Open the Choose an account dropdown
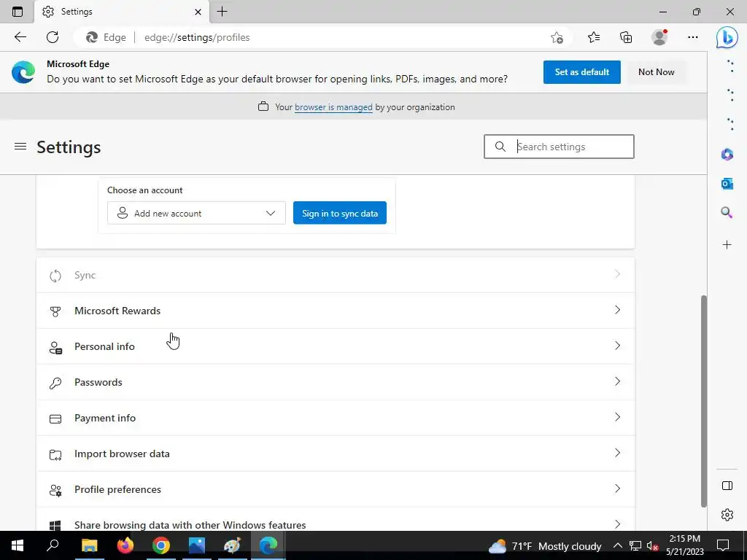This screenshot has width=747, height=560. (196, 214)
